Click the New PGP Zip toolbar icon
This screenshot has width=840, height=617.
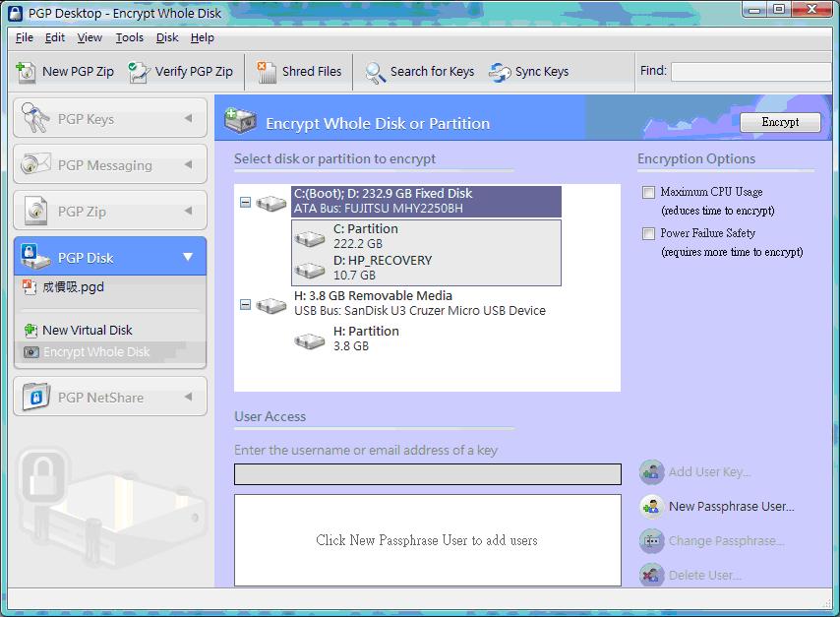tap(27, 71)
